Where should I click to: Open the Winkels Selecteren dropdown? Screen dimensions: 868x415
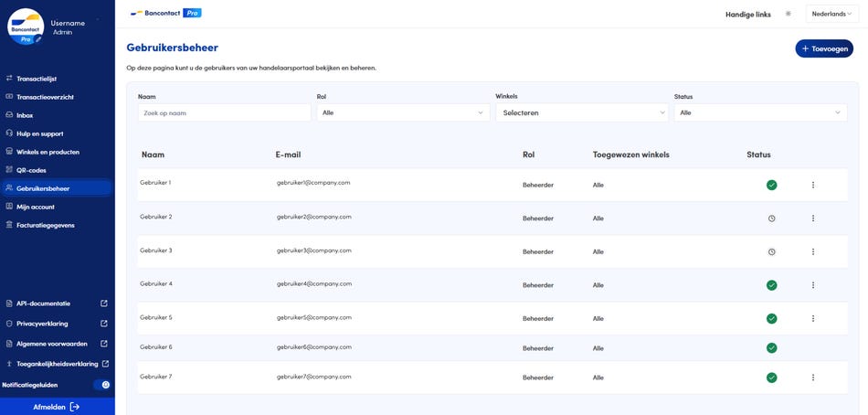[x=581, y=113]
